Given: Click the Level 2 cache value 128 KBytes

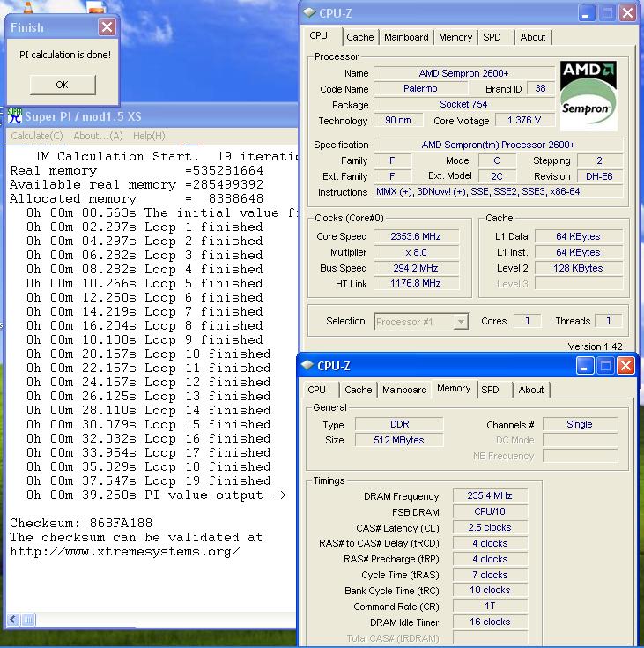Looking at the screenshot, I should [578, 268].
